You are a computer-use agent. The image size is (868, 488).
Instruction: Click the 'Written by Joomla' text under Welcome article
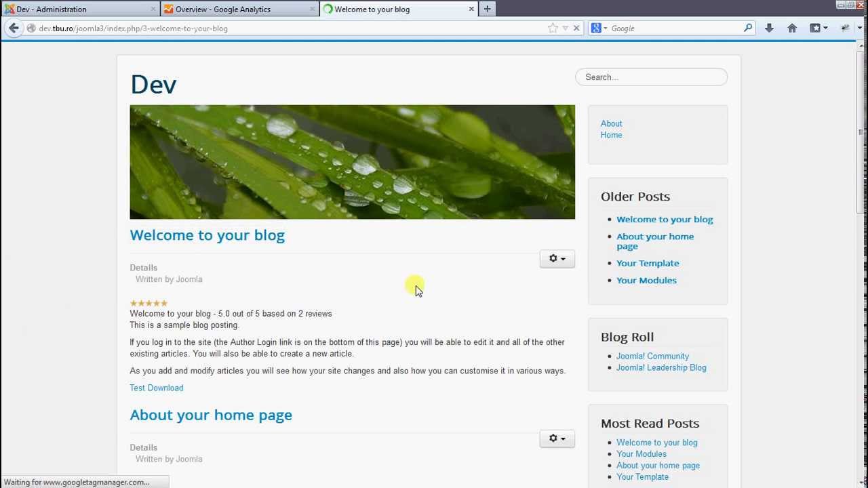point(169,279)
